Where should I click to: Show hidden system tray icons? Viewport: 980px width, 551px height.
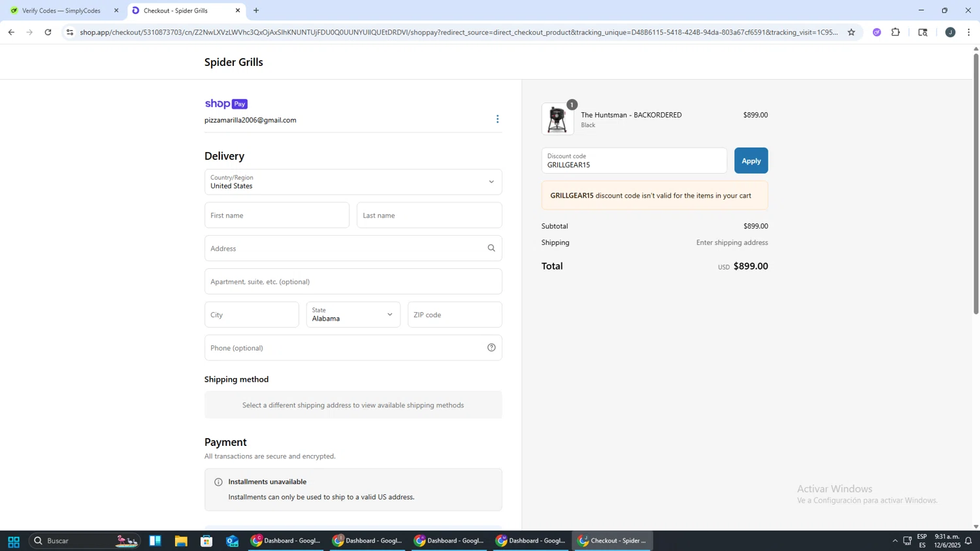(x=895, y=541)
